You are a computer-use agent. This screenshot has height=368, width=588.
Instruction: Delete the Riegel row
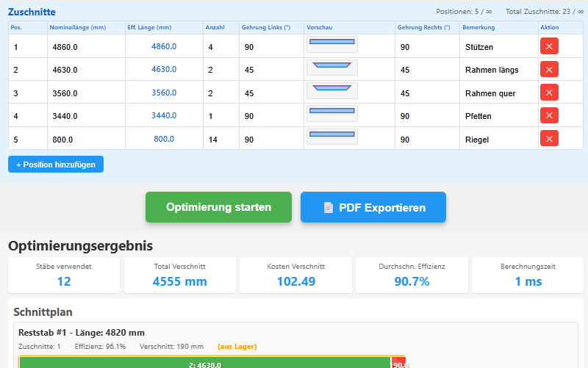click(x=549, y=138)
